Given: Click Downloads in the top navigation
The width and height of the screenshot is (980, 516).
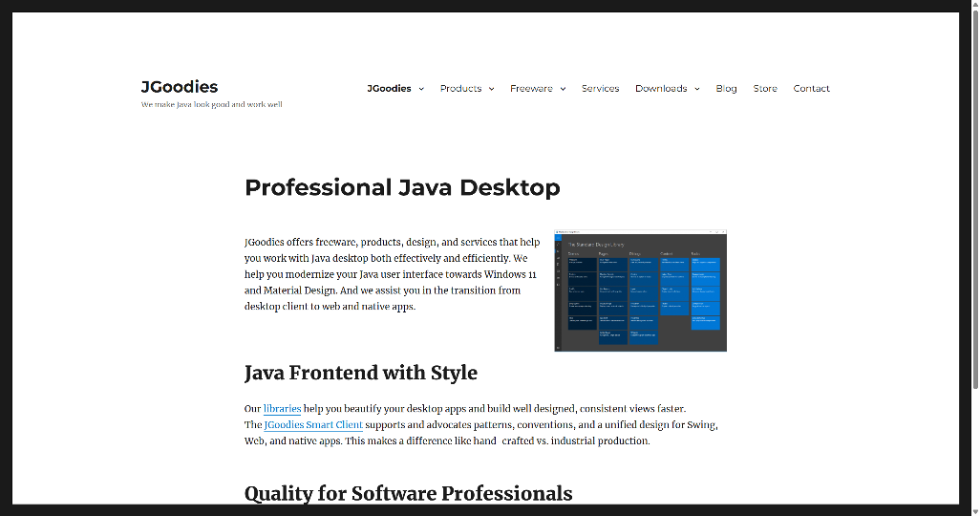Looking at the screenshot, I should click(x=661, y=89).
